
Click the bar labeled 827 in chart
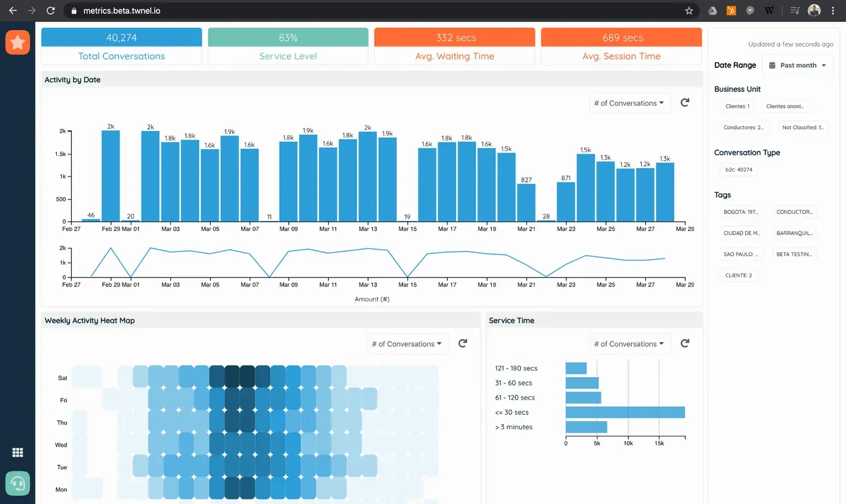point(526,202)
